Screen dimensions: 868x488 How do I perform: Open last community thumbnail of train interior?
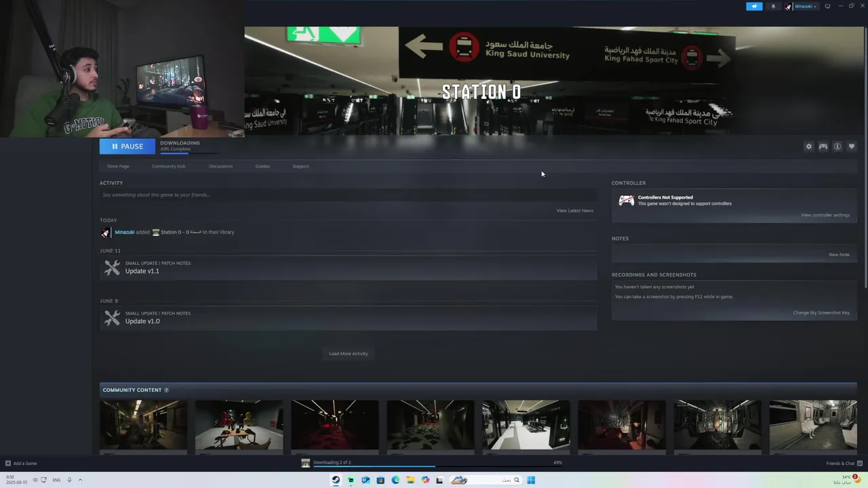point(813,425)
